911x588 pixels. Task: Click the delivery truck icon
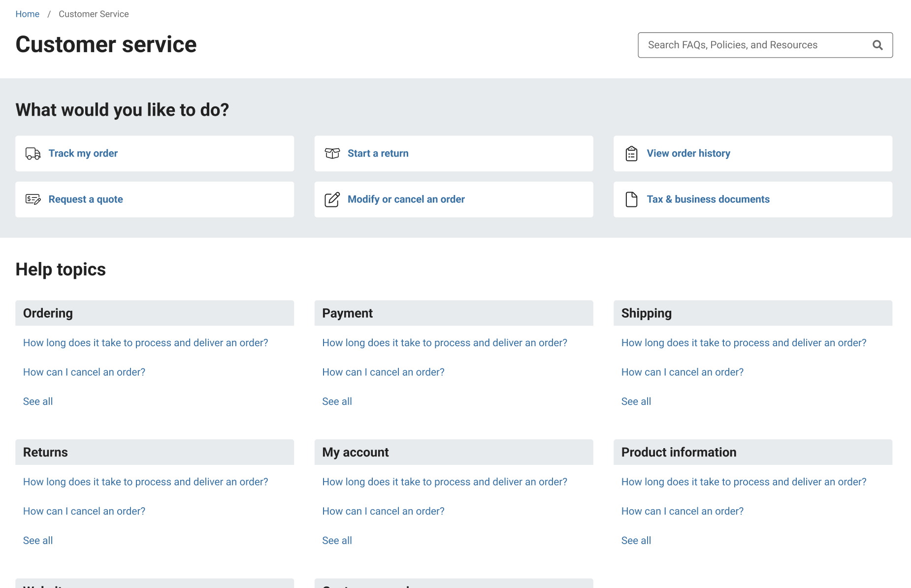(33, 154)
